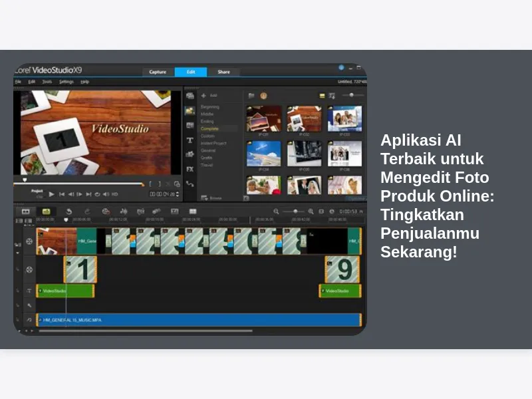Open Auto Music icon in toolbar
This screenshot has width=532, height=399.
(x=140, y=211)
